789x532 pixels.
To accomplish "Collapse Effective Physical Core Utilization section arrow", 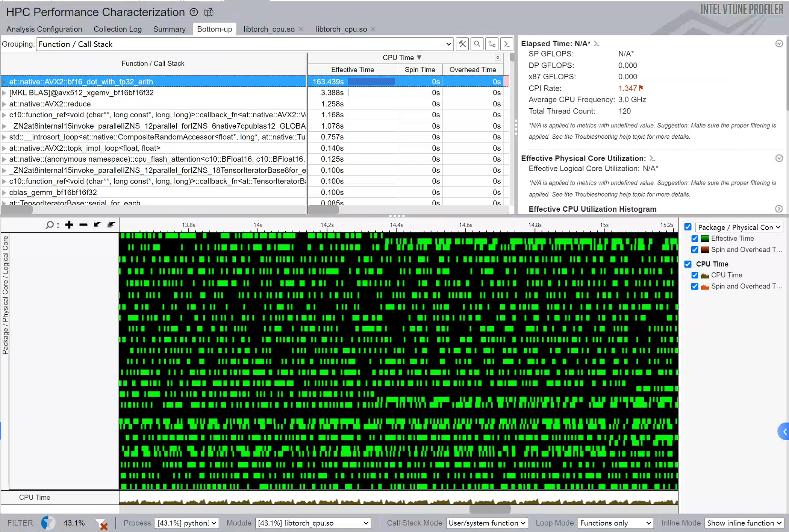I will pos(779,158).
